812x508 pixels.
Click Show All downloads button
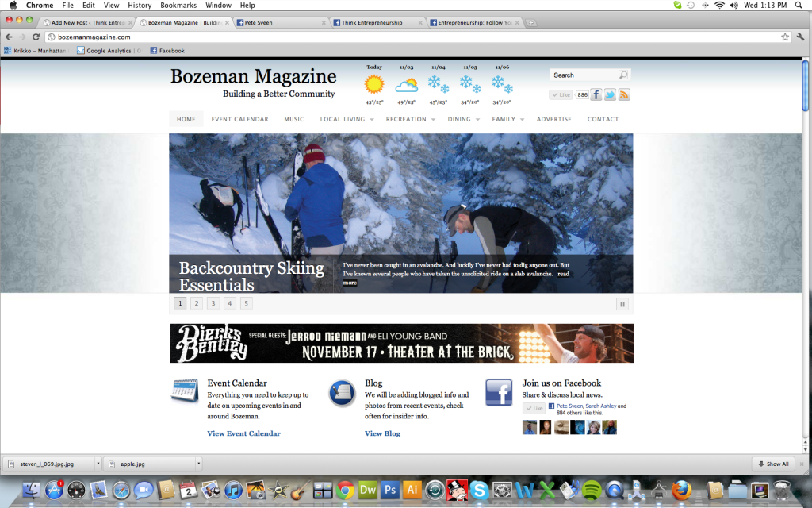pos(774,464)
